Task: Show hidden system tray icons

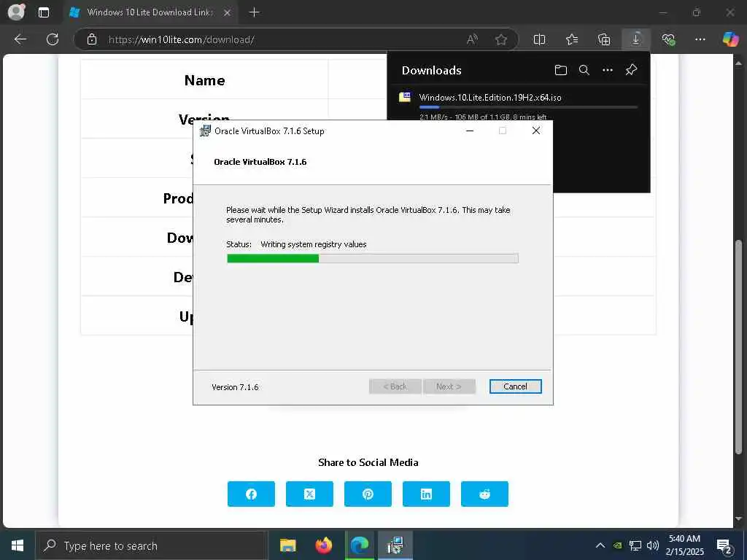Action: pos(600,545)
